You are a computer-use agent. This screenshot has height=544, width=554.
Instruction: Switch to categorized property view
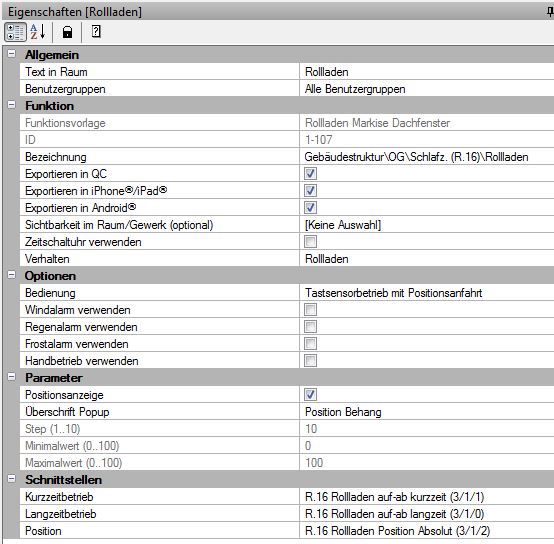pyautogui.click(x=15, y=32)
